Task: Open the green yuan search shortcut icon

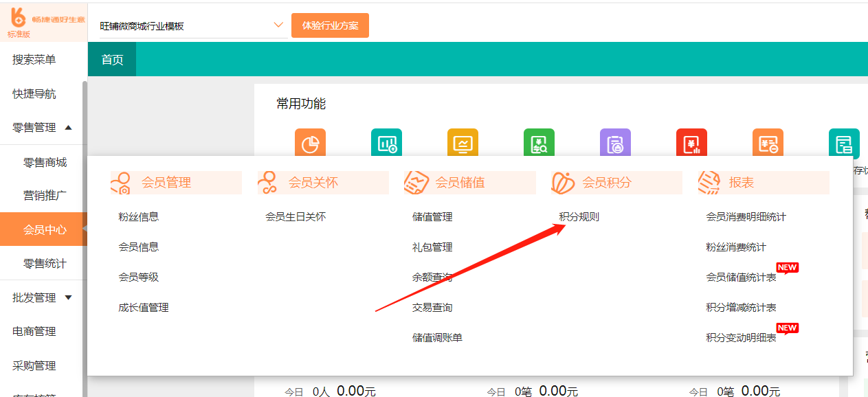Action: 539,143
